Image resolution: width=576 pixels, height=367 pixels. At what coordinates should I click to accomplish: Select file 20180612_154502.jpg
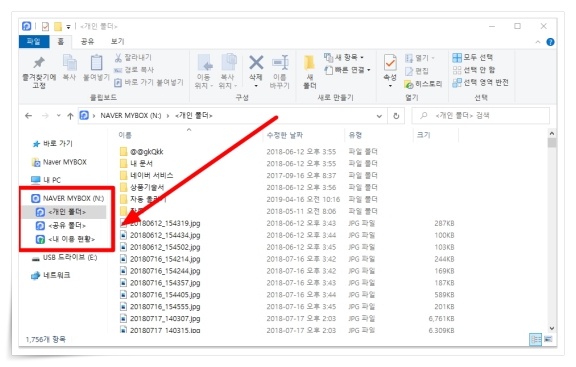pos(160,247)
